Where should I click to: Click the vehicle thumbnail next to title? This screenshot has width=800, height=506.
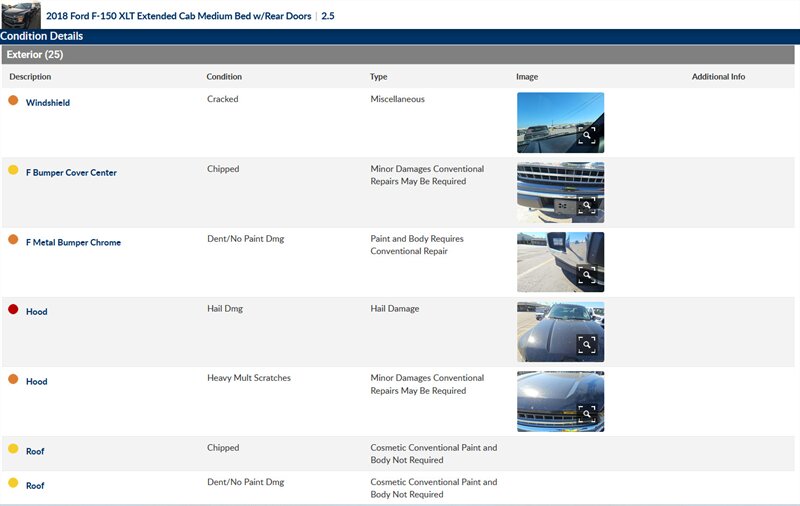pyautogui.click(x=21, y=15)
